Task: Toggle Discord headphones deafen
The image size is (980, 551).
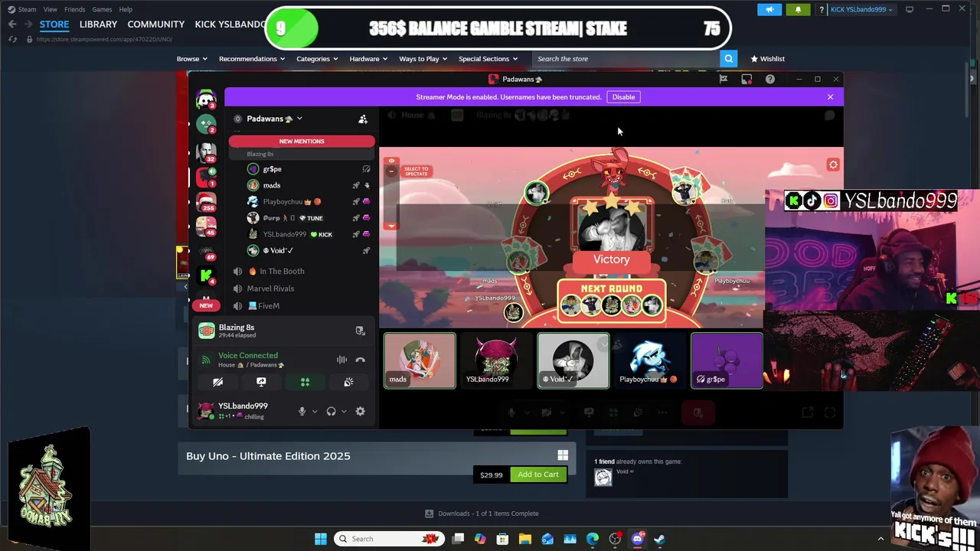Action: (x=331, y=411)
